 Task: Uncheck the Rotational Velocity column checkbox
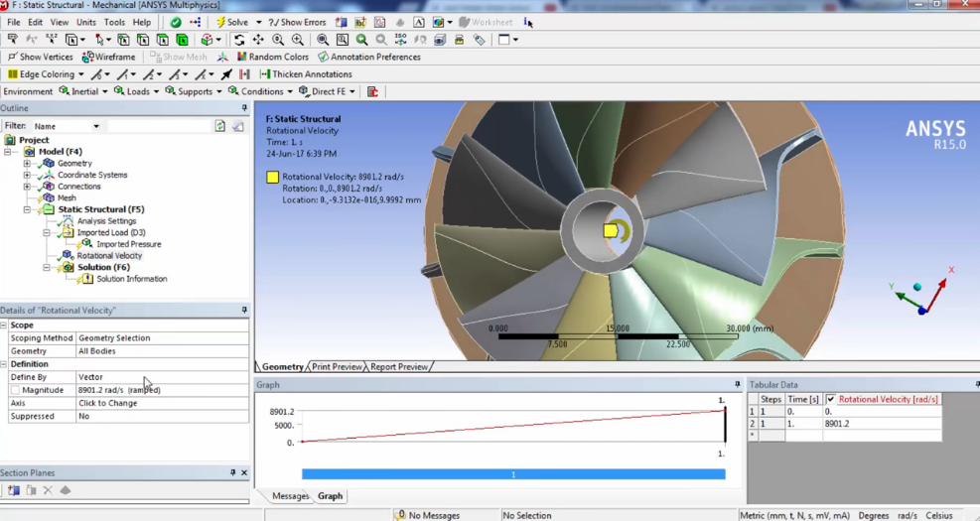(831, 399)
